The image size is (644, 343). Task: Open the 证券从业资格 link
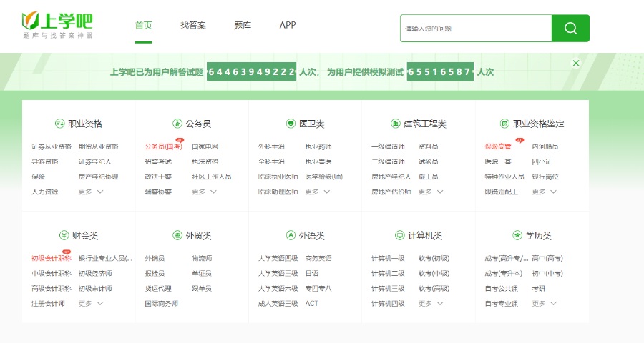pos(52,146)
